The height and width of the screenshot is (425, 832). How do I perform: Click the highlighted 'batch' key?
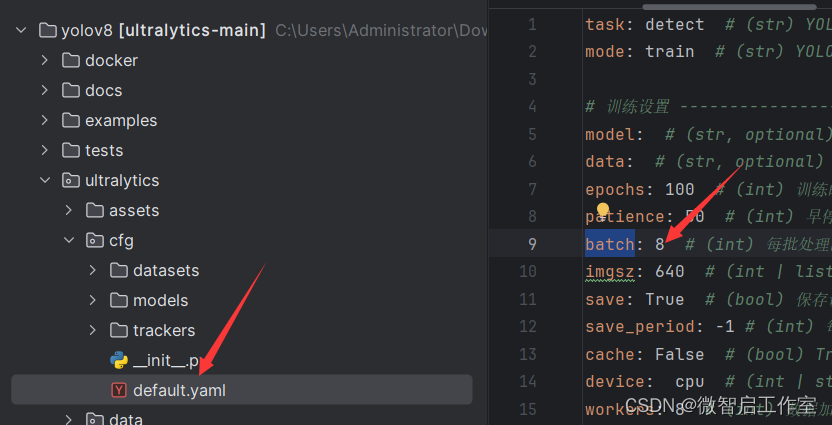610,244
